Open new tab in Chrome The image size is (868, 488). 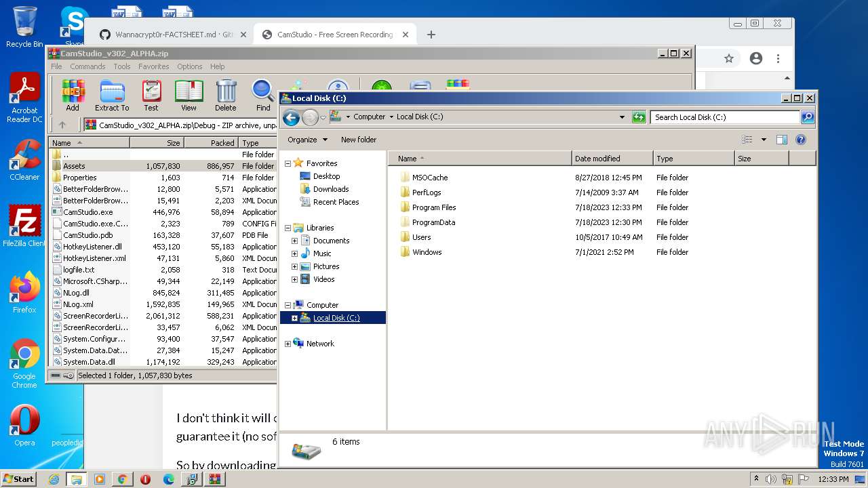[431, 35]
